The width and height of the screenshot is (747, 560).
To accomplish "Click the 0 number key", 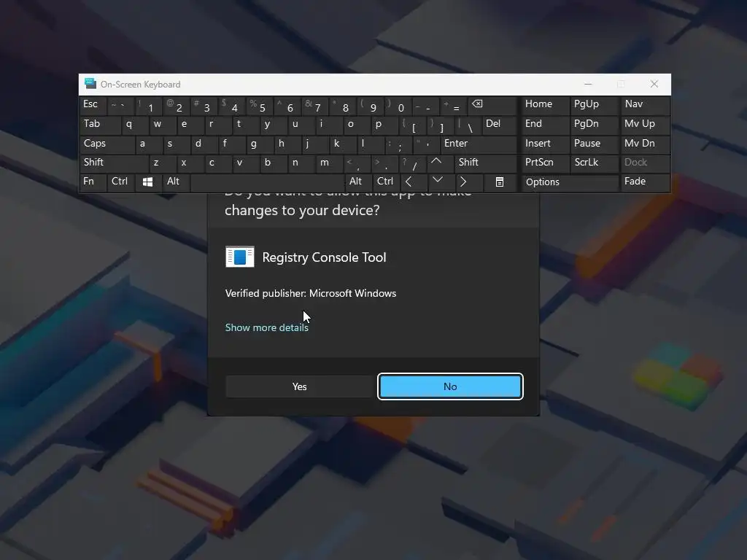I will (x=398, y=106).
